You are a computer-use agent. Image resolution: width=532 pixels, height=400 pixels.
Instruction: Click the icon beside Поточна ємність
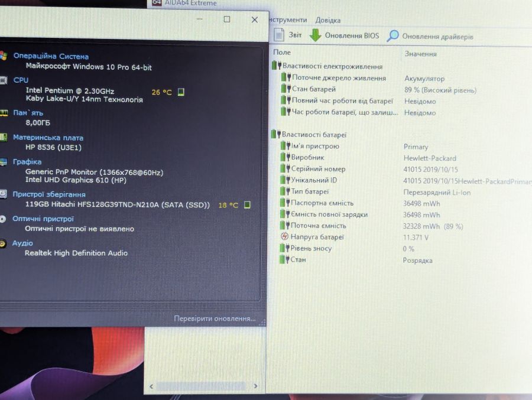pos(285,225)
